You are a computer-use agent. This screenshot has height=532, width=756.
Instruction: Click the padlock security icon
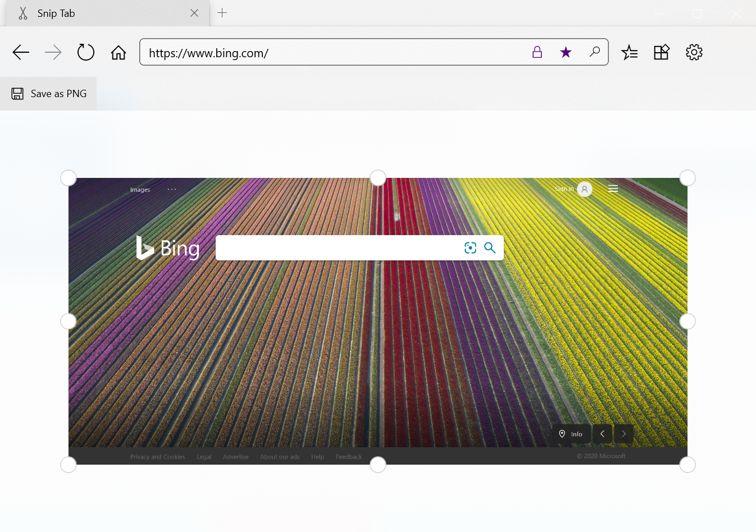537,52
